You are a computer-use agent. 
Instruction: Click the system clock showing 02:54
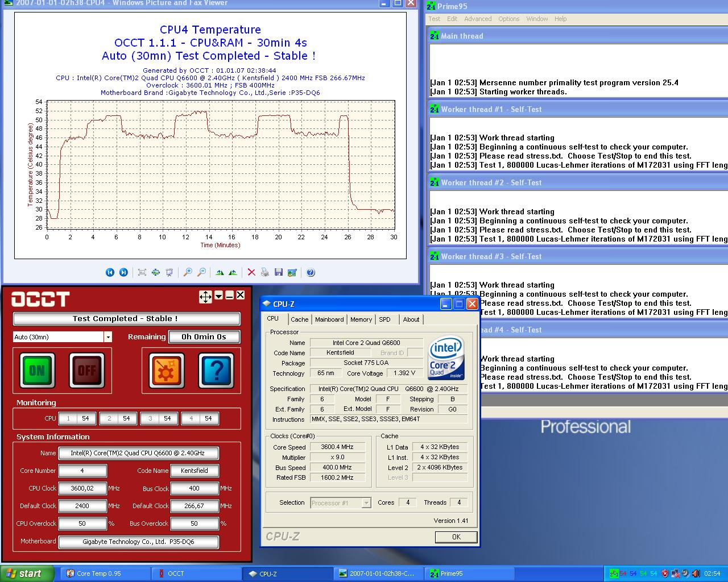[x=712, y=573]
